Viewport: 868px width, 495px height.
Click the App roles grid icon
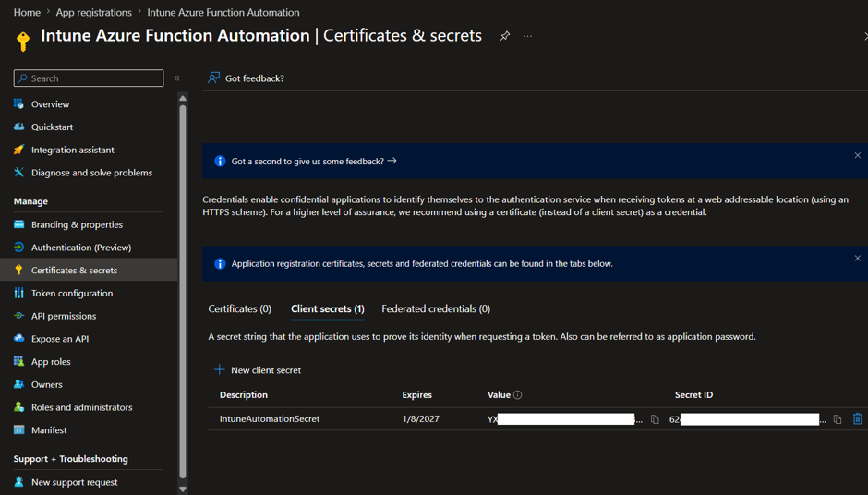[18, 361]
